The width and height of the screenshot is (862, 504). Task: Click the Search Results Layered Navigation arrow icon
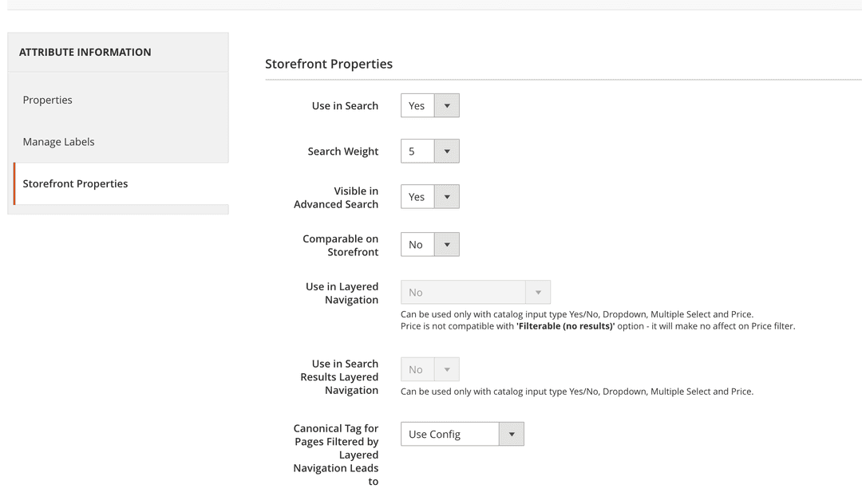point(447,368)
